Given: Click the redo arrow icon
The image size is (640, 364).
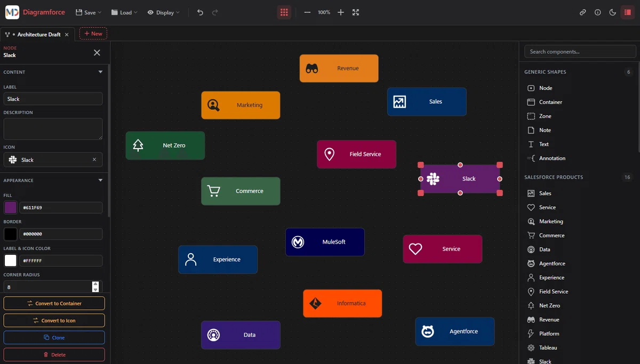Looking at the screenshot, I should [215, 12].
